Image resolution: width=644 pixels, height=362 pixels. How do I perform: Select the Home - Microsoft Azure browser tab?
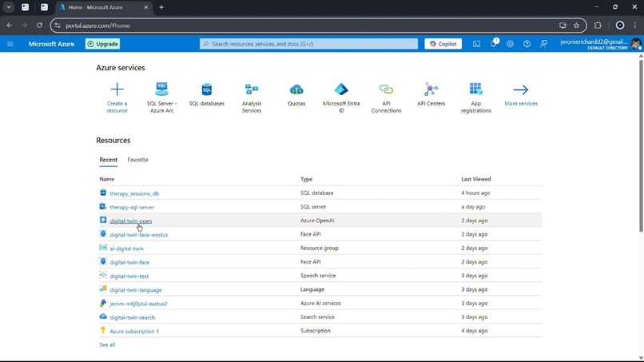click(x=103, y=7)
